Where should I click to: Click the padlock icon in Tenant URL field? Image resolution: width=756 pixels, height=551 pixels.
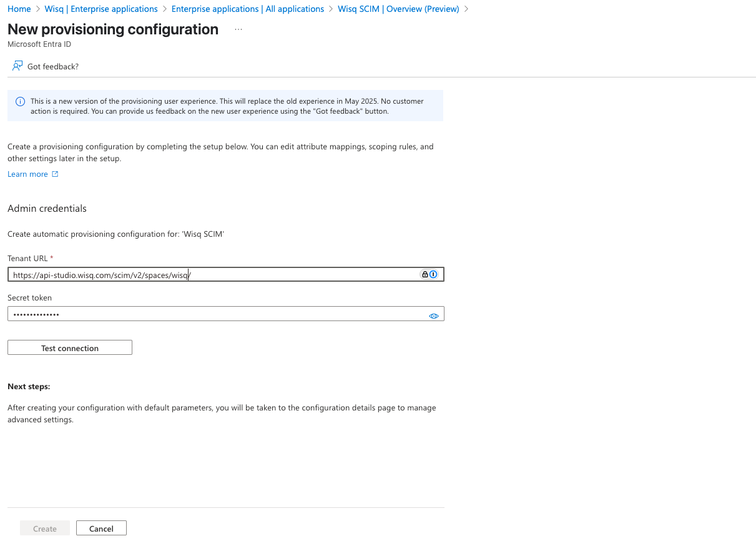(x=425, y=274)
